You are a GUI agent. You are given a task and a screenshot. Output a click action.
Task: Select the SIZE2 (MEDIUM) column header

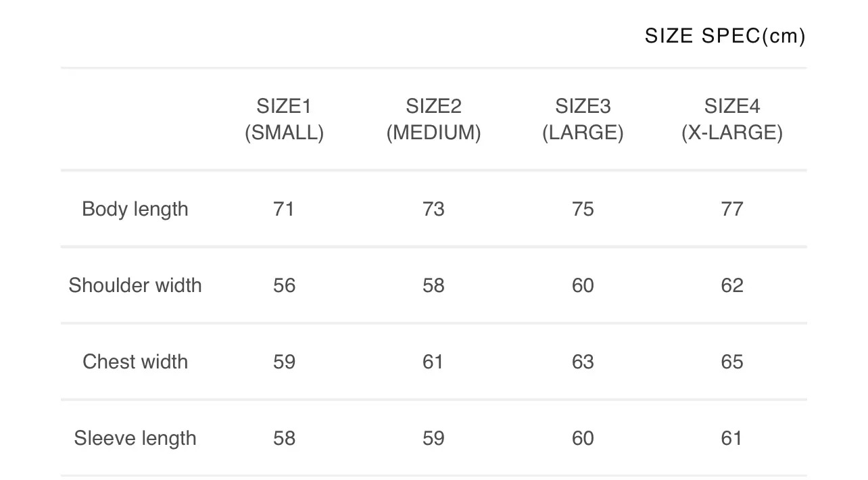pyautogui.click(x=433, y=119)
